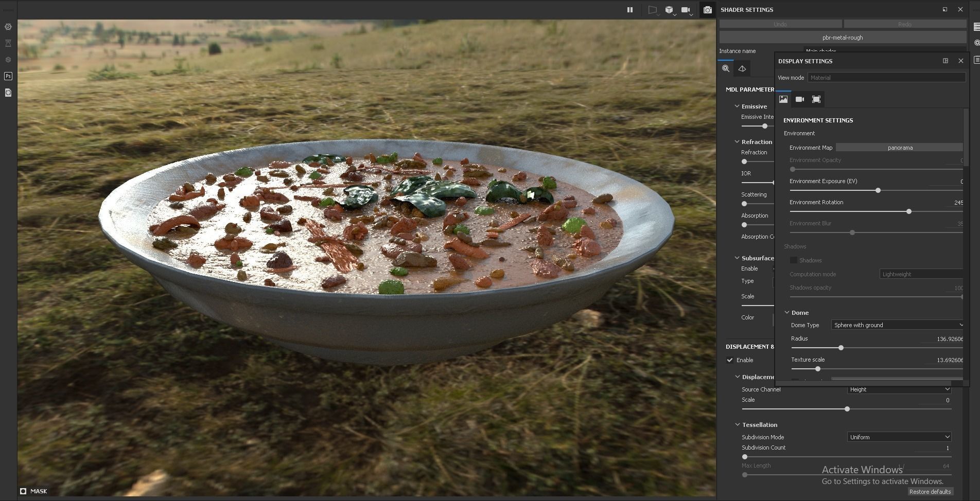This screenshot has width=980, height=501.
Task: Adjust the Scattering slider
Action: point(744,204)
